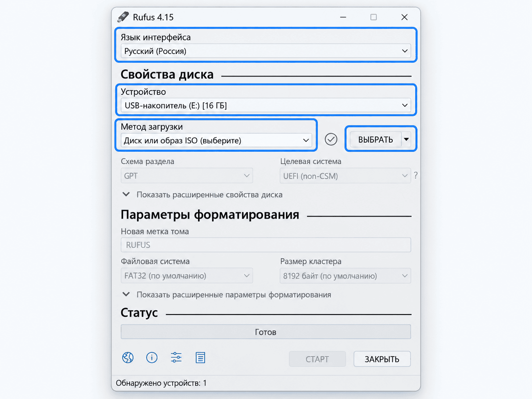Click the checkmark hash verification icon
This screenshot has width=532, height=399.
(x=331, y=139)
